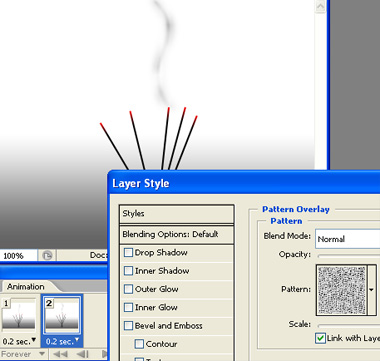Tick the Outer Glow checkbox
This screenshot has width=380, height=361.
(128, 289)
